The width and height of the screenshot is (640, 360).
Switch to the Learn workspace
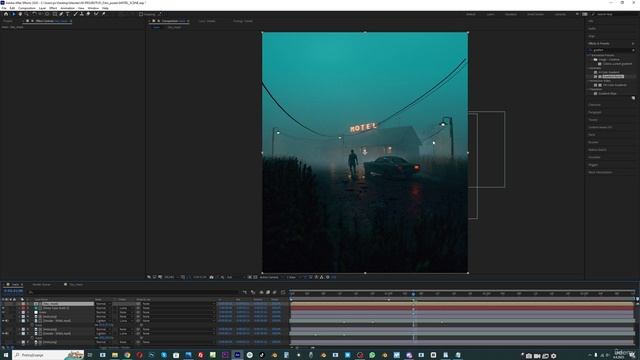coord(490,14)
